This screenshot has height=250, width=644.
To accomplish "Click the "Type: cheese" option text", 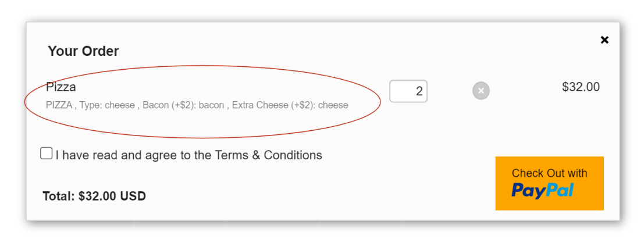I will tap(107, 105).
